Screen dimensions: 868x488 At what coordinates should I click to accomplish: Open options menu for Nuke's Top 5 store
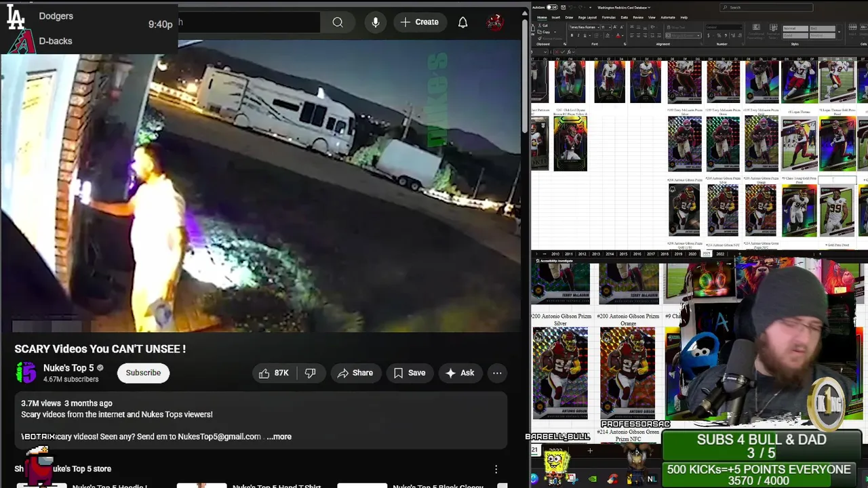[496, 469]
